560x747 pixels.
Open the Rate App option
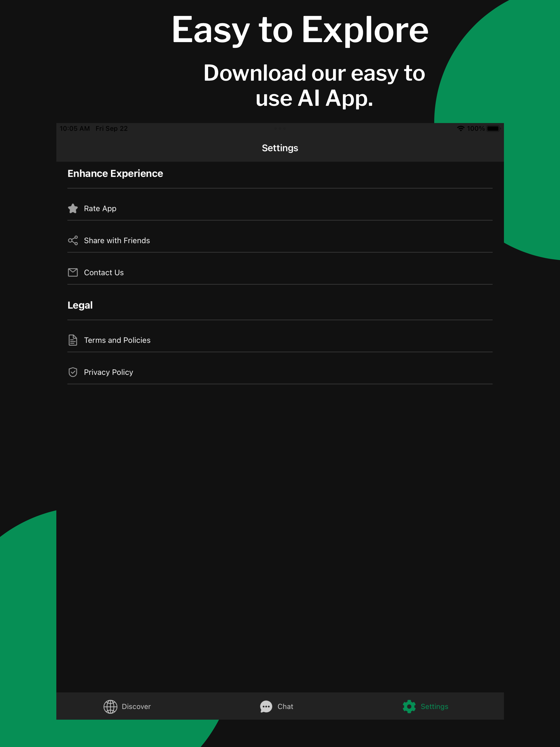point(280,208)
